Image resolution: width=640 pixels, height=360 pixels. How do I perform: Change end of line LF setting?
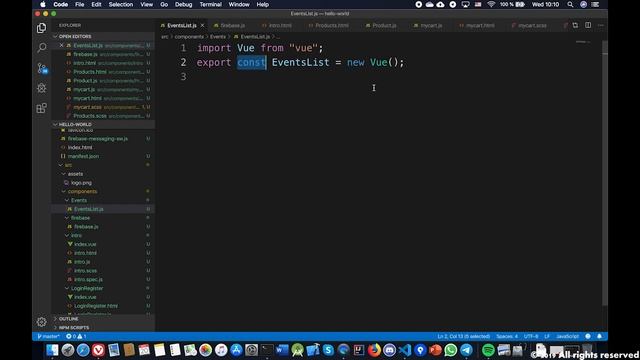pos(547,336)
